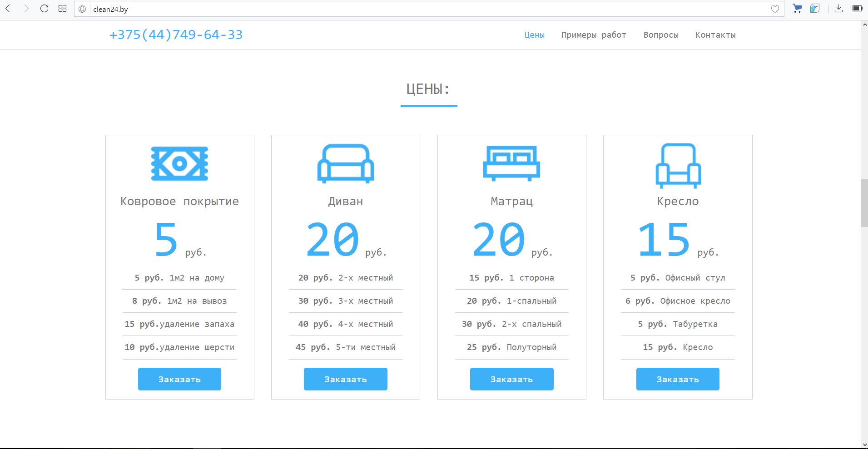This screenshot has height=449, width=868.
Task: Click the address bar showing clean24.by
Action: 409,9
